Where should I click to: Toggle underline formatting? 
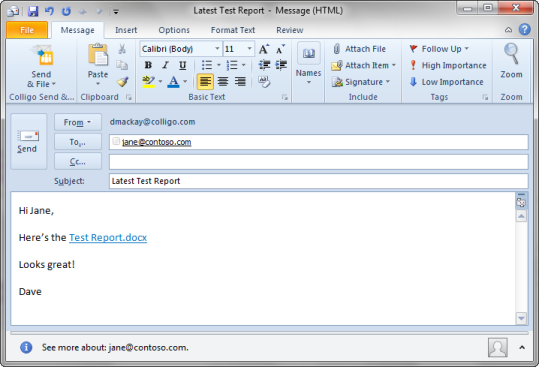pos(183,65)
